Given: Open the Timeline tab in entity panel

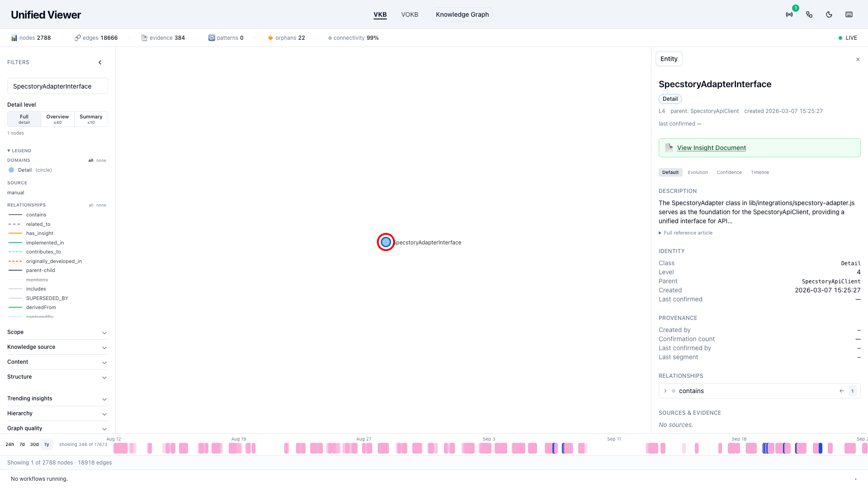Looking at the screenshot, I should tap(760, 172).
